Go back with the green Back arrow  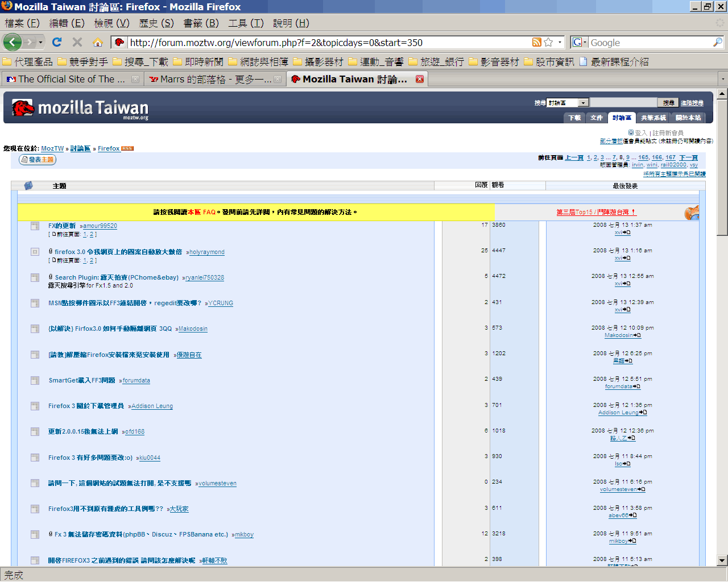click(12, 42)
